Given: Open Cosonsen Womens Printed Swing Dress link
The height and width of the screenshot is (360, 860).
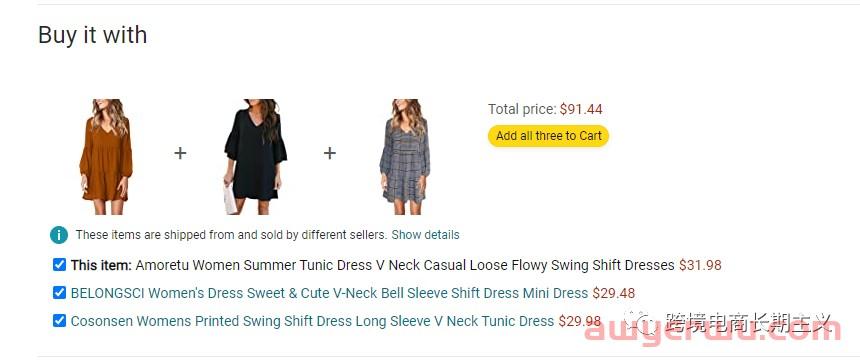Looking at the screenshot, I should tap(312, 321).
